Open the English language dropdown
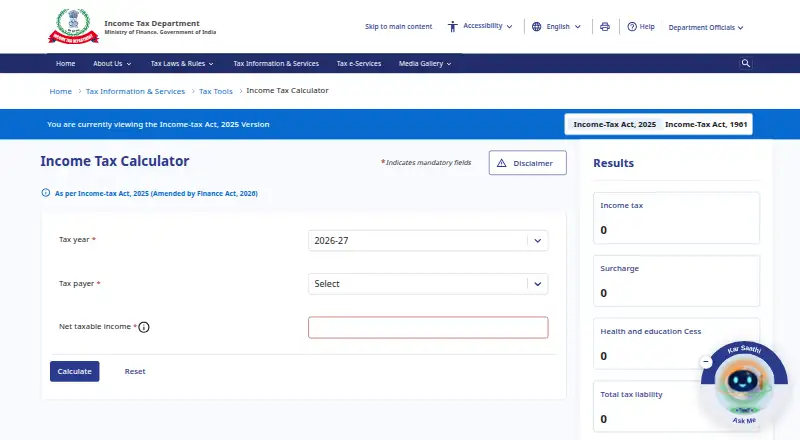800x440 pixels. (563, 27)
